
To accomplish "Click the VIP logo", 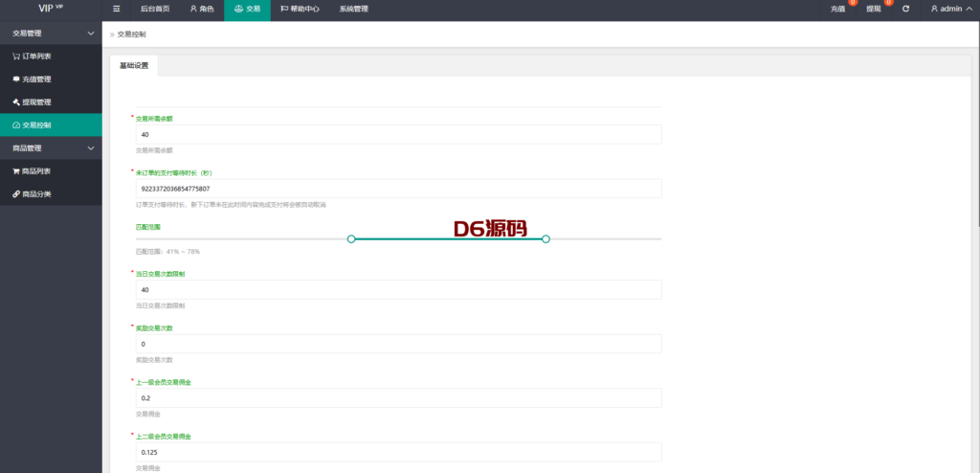I will pyautogui.click(x=51, y=9).
